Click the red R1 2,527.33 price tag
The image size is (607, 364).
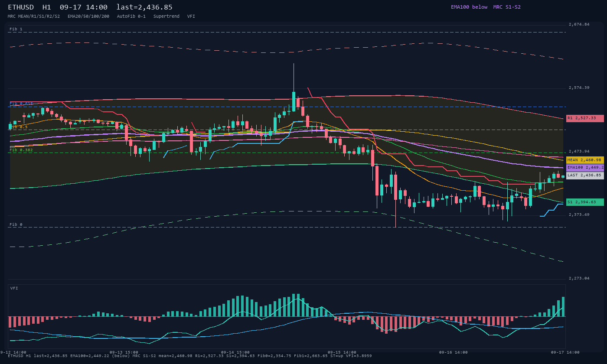tap(585, 118)
